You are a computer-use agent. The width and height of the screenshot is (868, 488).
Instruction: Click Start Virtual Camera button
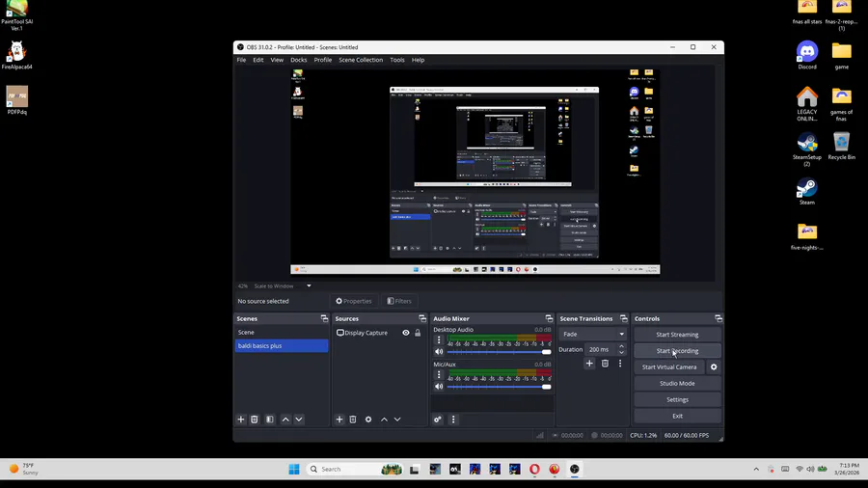tap(669, 366)
